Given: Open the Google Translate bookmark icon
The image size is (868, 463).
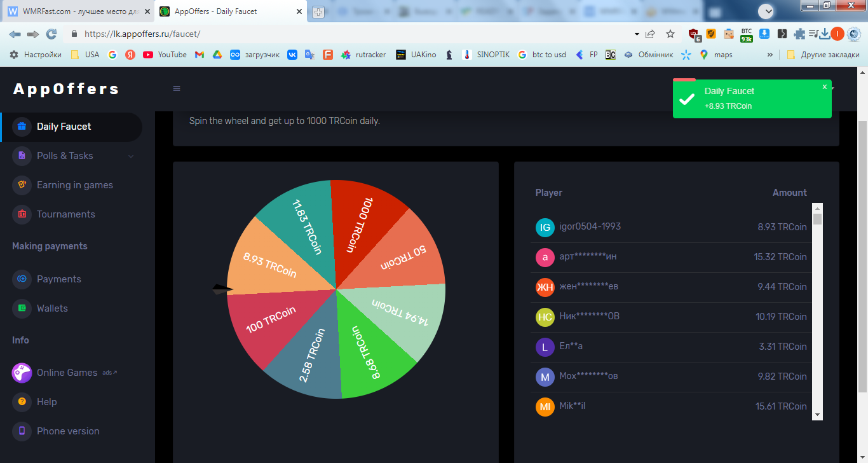Looking at the screenshot, I should point(309,55).
